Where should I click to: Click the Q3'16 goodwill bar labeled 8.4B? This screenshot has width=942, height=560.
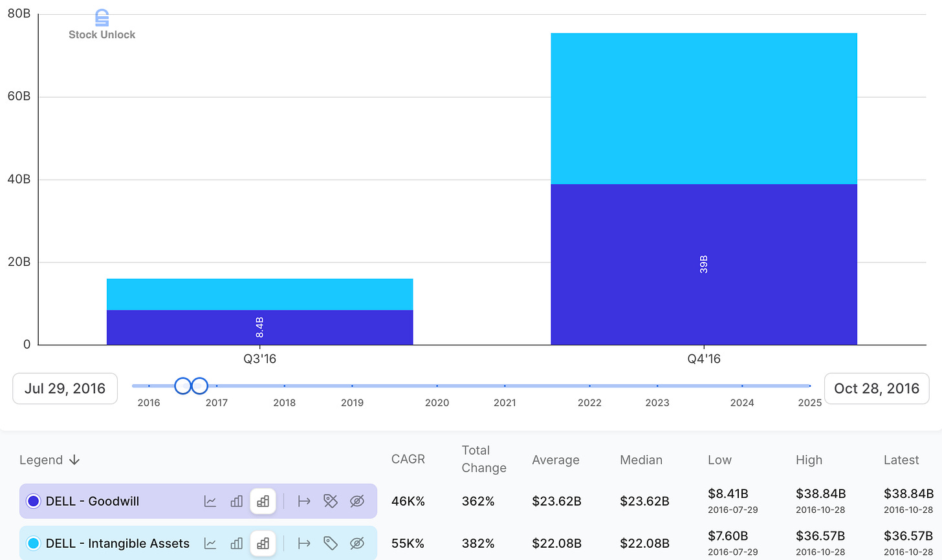(x=259, y=327)
